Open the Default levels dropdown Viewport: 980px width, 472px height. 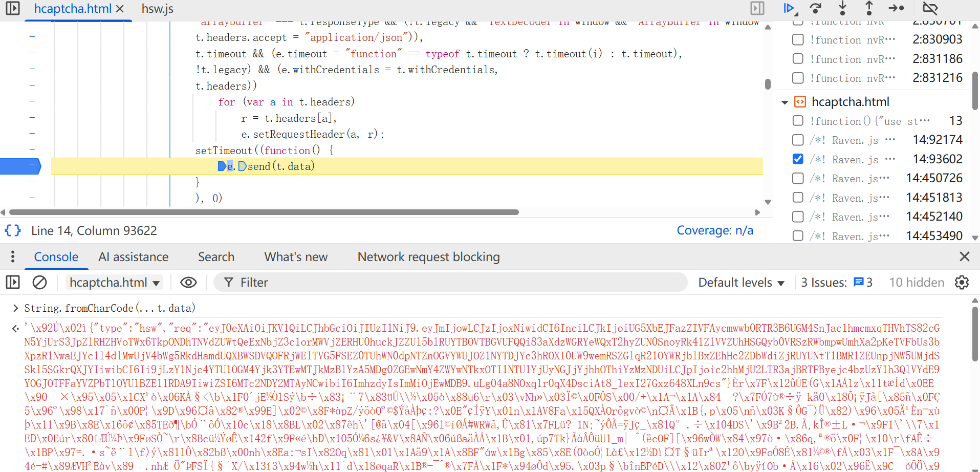click(741, 283)
